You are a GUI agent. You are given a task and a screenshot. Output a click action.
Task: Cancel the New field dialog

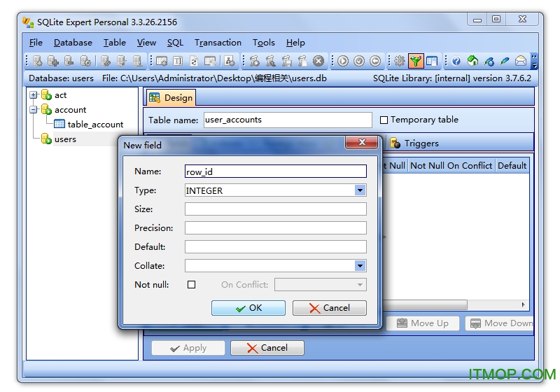(329, 308)
